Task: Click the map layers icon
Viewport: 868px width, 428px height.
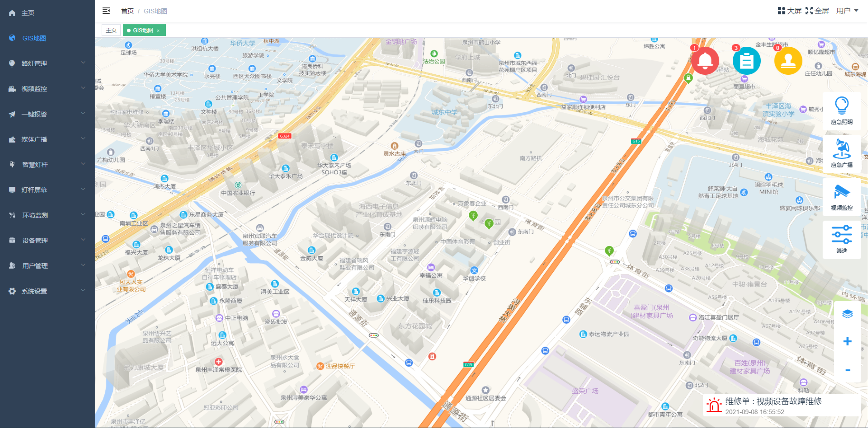Action: (x=847, y=314)
